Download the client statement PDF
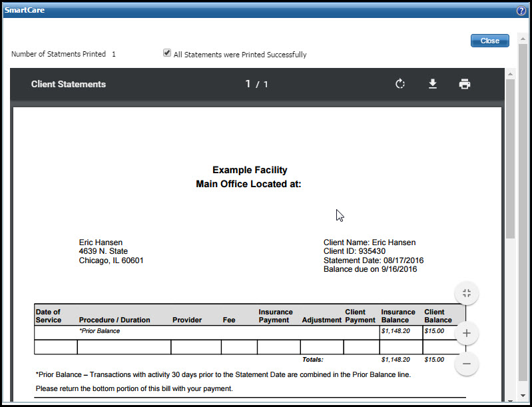The width and height of the screenshot is (532, 407). (432, 84)
